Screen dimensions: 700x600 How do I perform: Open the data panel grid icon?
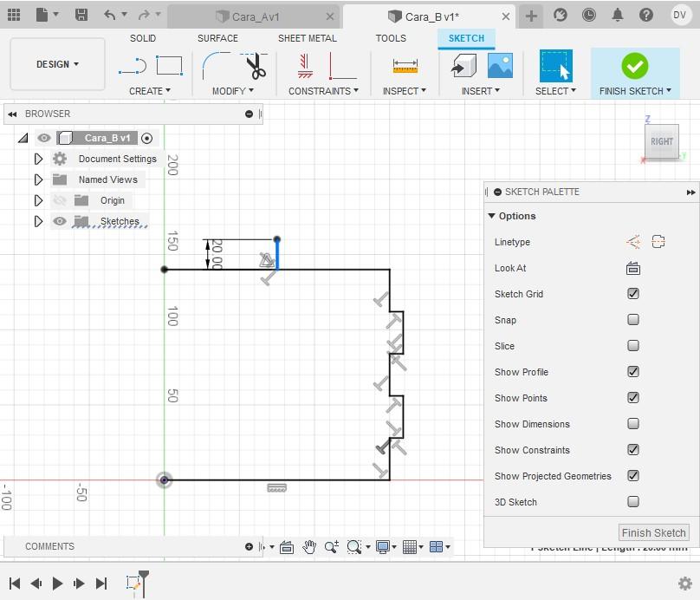(14, 15)
